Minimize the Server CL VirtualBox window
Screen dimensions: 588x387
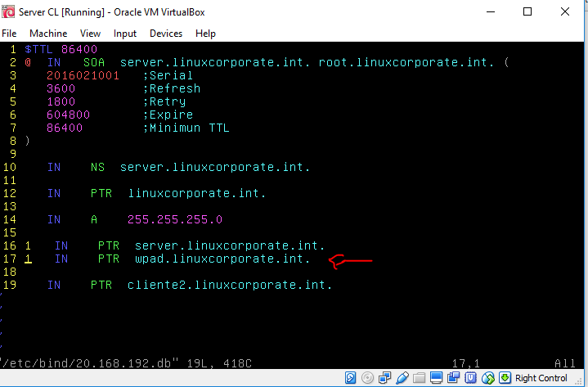click(491, 11)
